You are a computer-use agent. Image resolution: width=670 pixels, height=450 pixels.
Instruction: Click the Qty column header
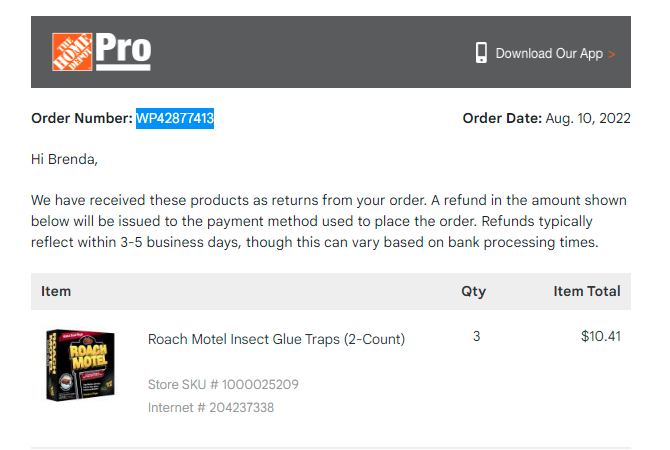point(473,291)
